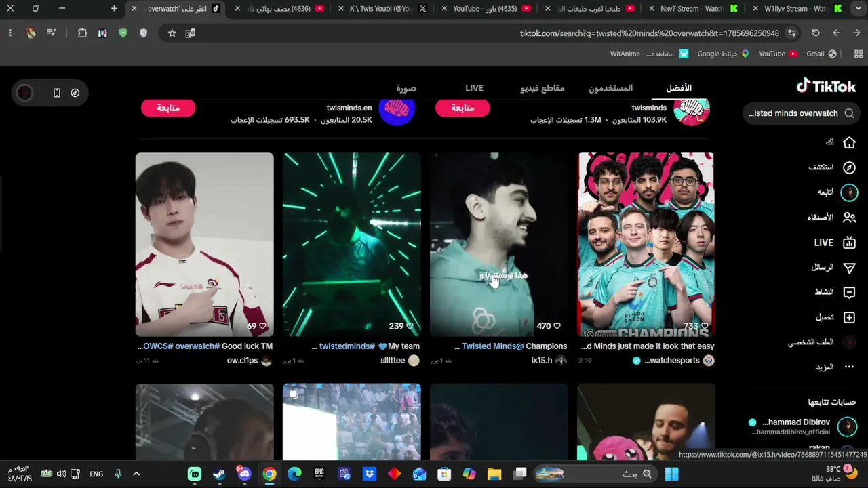
Task: Open the Following avatar icon in sidebar
Action: point(849,192)
